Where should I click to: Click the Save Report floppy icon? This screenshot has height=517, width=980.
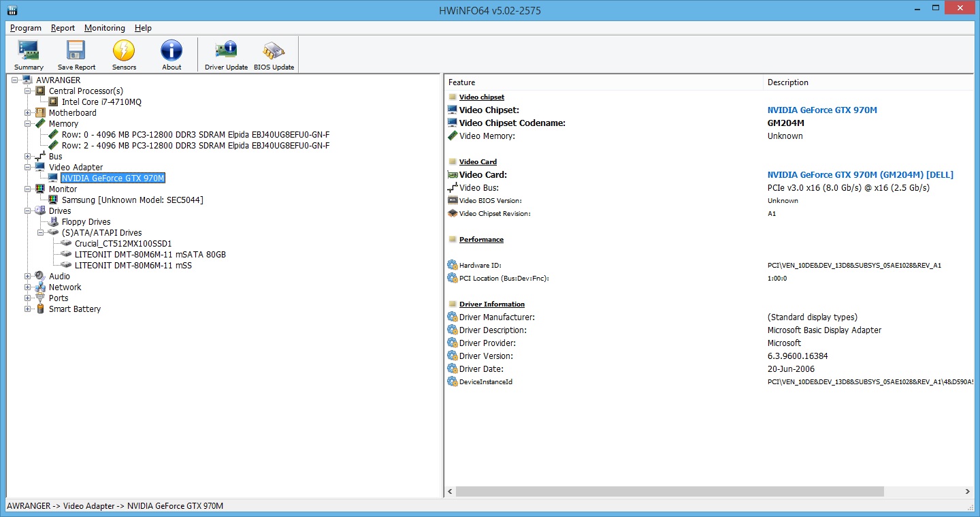(76, 50)
